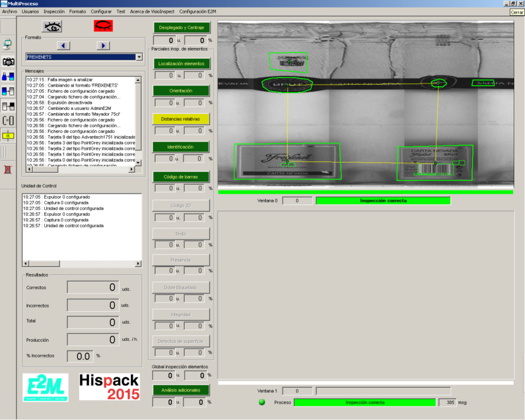Screen dimensions: 525x420
Task: Click the bottle label inspection image
Action: point(366,104)
